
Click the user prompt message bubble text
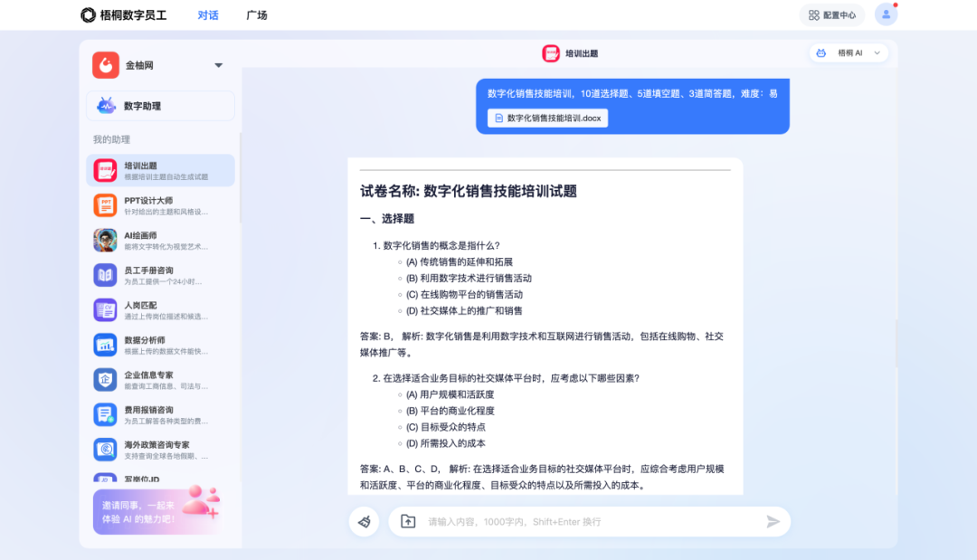point(632,93)
